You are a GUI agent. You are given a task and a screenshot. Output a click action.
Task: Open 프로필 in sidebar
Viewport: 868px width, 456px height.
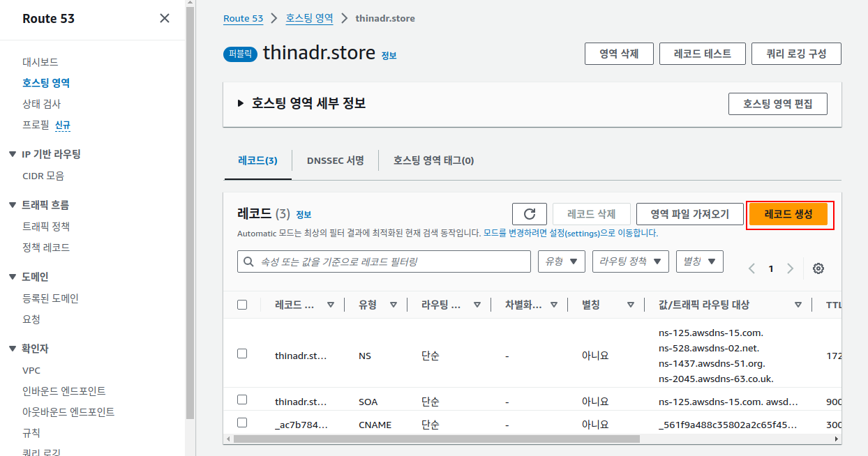pos(36,126)
